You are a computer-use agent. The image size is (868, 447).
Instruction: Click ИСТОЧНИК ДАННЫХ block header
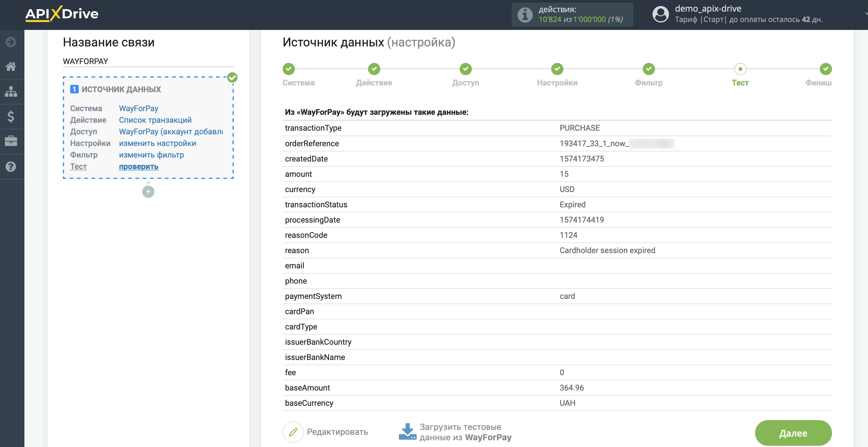tap(121, 89)
